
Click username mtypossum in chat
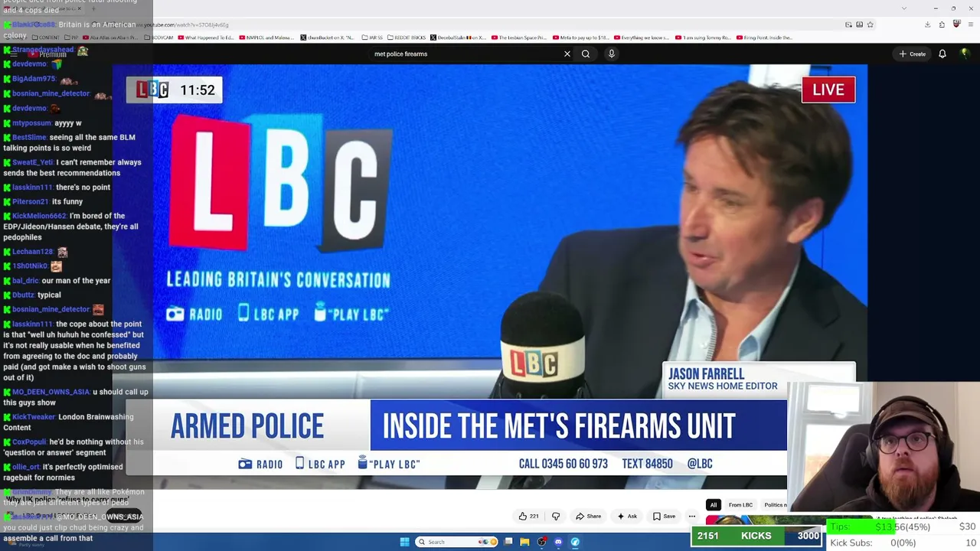[x=31, y=123]
